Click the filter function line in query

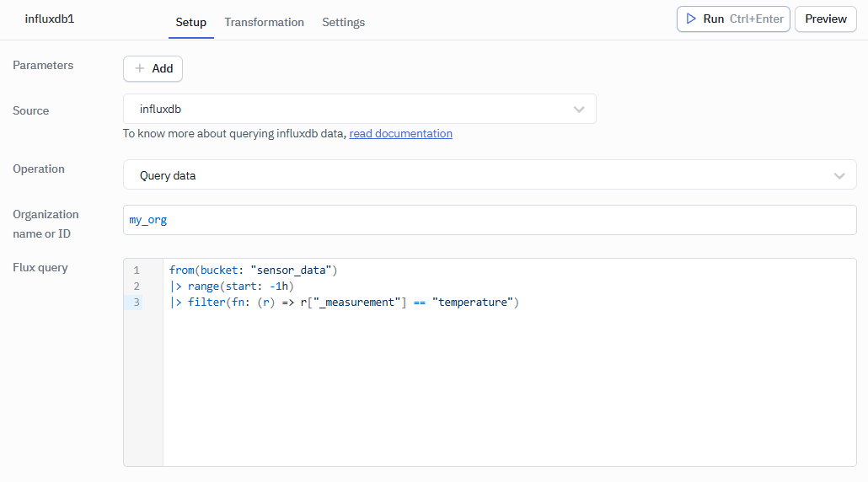[x=344, y=303]
